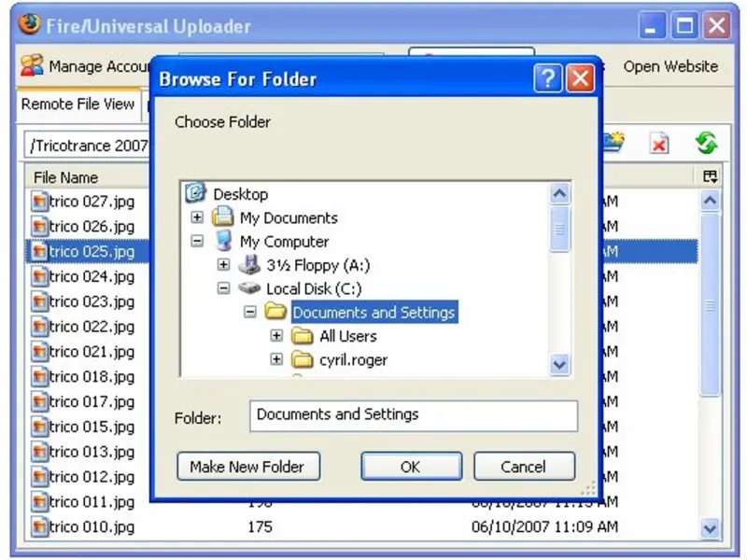Click folder tree scroll down arrow
747x560 pixels.
(x=559, y=364)
